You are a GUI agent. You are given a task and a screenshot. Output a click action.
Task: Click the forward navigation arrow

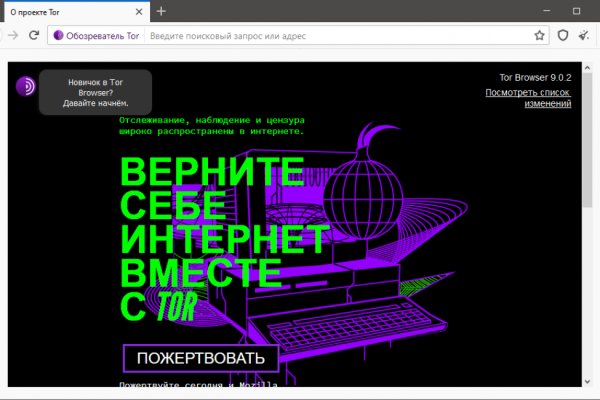click(13, 35)
